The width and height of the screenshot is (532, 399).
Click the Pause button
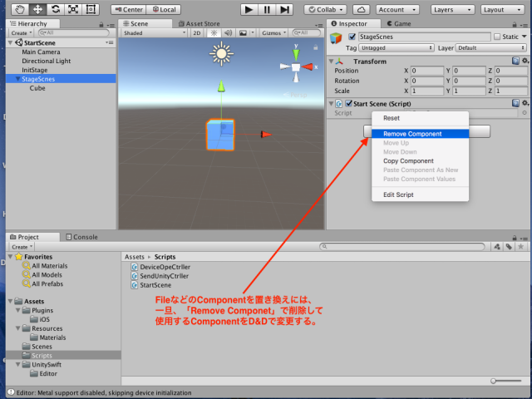[267, 9]
